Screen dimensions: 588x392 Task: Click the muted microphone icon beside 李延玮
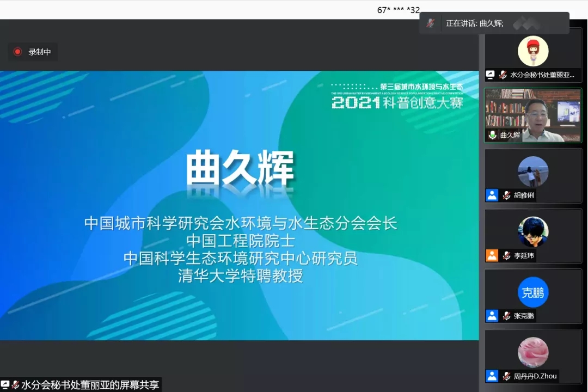pos(506,255)
